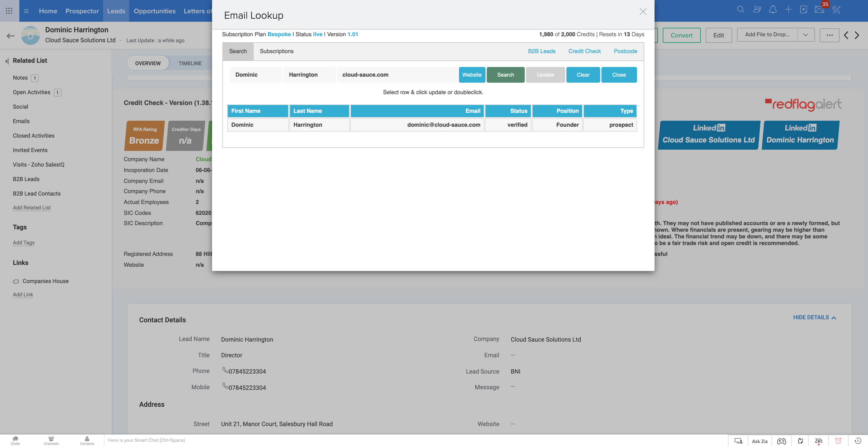Click phone icon next to Phone number
Image resolution: width=868 pixels, height=446 pixels.
[225, 370]
